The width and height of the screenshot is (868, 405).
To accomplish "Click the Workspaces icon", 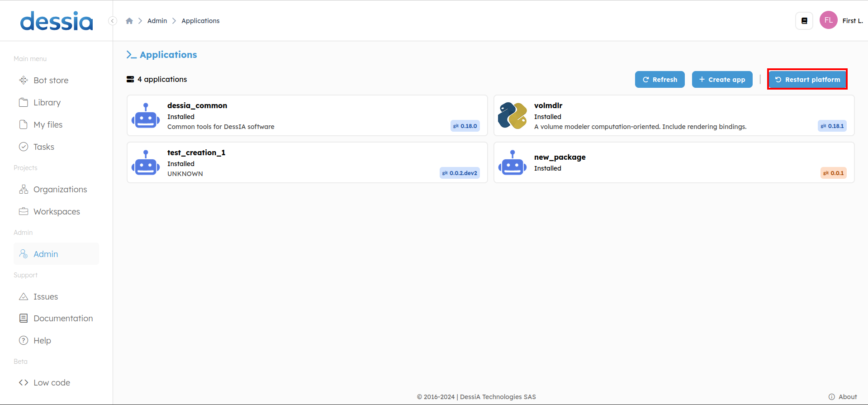I will tap(24, 211).
